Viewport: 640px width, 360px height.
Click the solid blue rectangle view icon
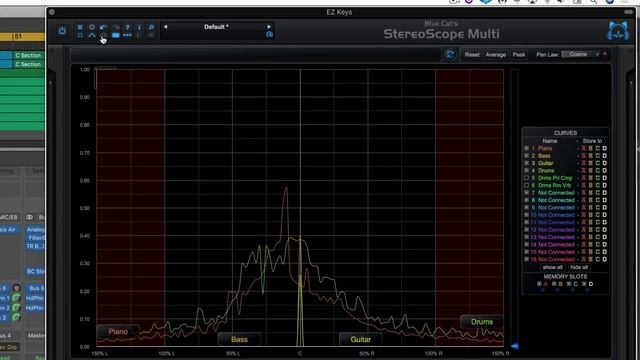(x=116, y=36)
